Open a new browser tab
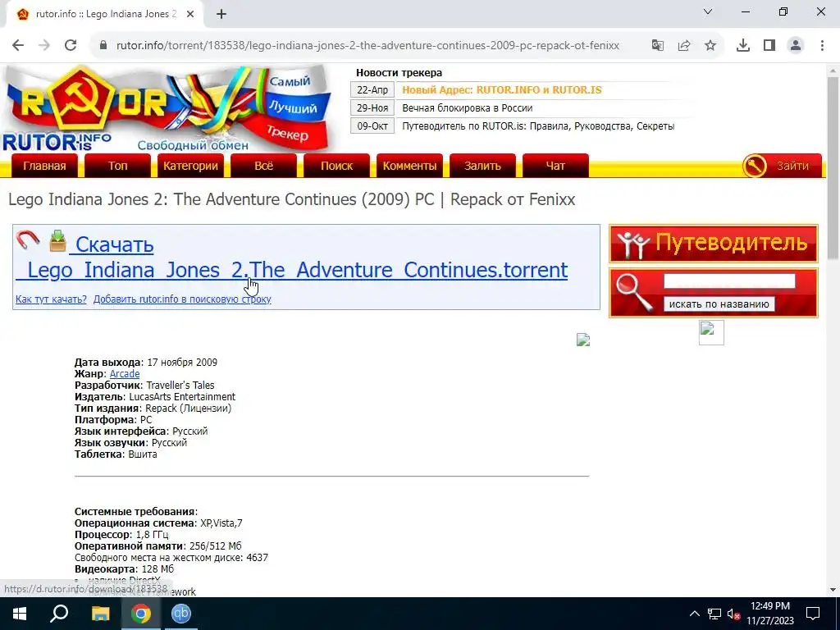This screenshot has width=840, height=630. [x=221, y=15]
